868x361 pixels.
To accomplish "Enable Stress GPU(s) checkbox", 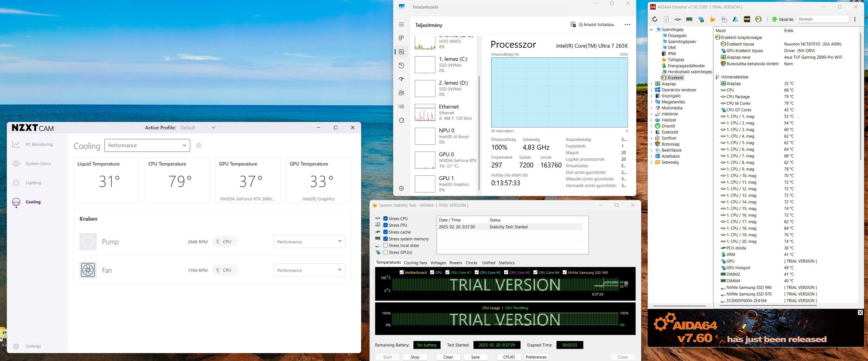I will click(x=385, y=252).
